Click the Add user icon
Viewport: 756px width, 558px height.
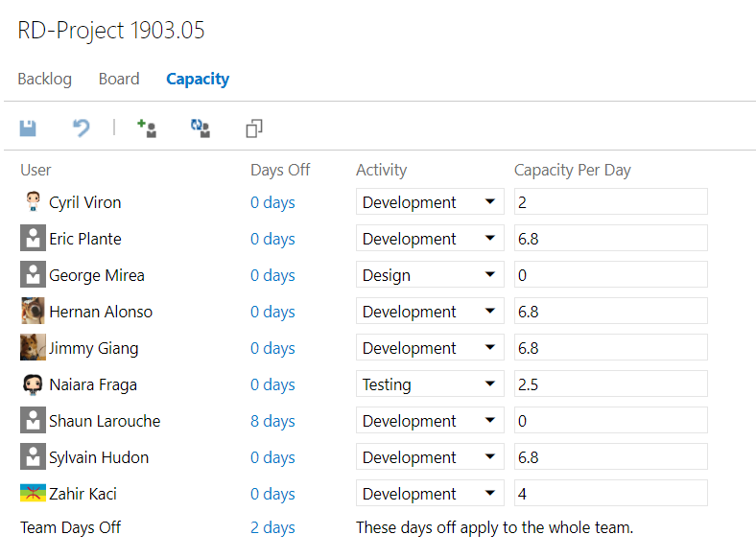[147, 128]
